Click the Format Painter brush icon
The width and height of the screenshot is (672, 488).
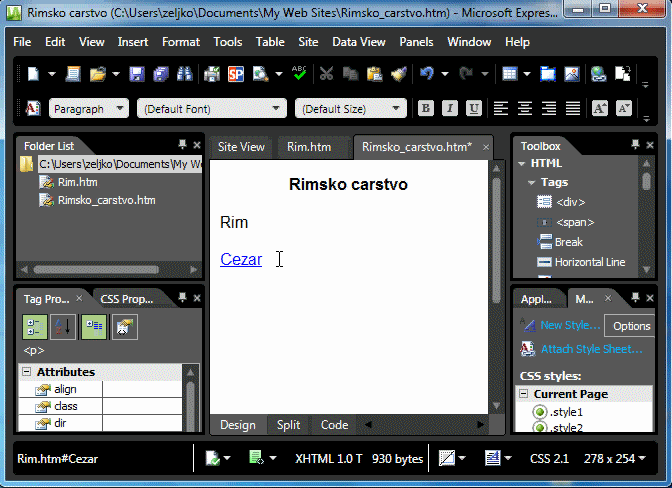tap(398, 74)
